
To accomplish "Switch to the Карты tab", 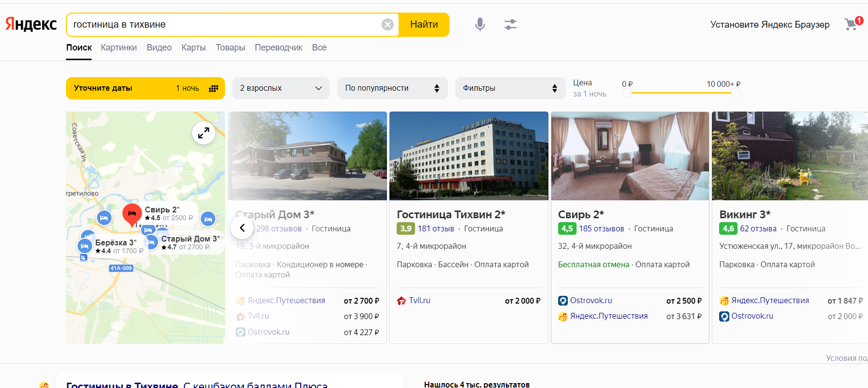I will click(193, 48).
